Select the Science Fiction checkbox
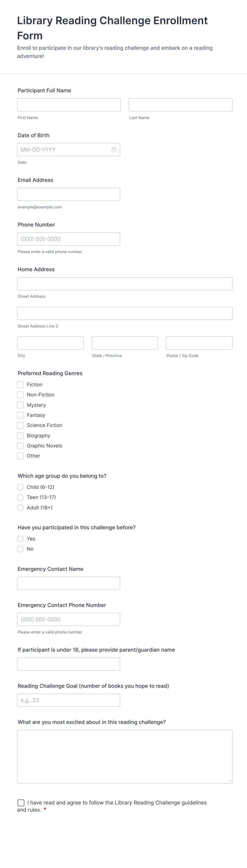Image resolution: width=247 pixels, height=868 pixels. tap(20, 425)
